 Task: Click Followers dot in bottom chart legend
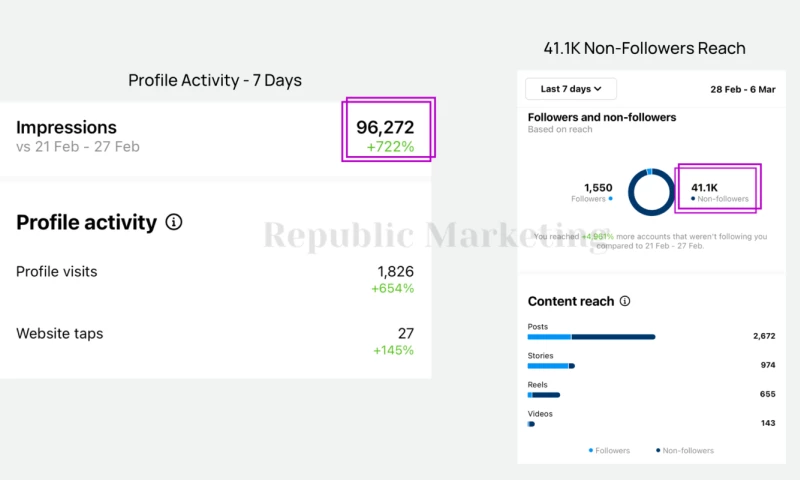tap(591, 450)
